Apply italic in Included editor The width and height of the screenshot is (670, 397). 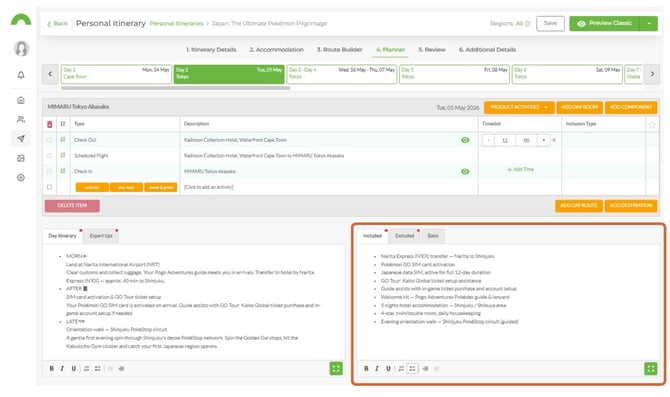[377, 368]
